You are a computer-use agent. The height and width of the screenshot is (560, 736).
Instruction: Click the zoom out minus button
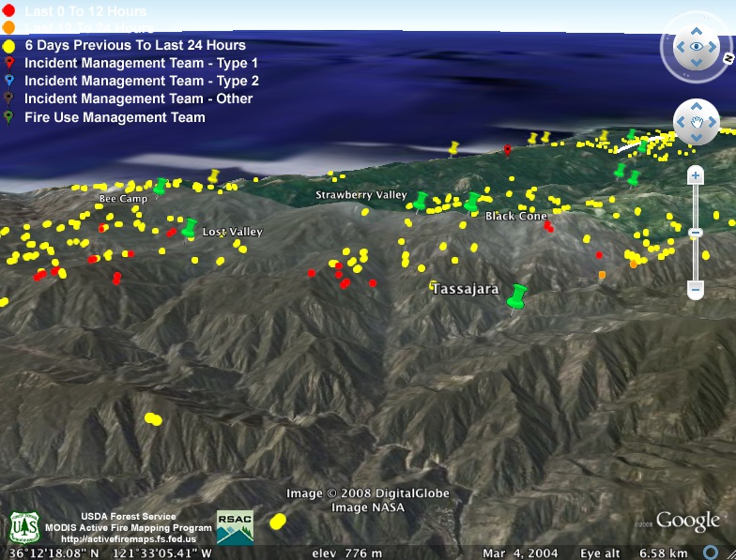(x=696, y=290)
